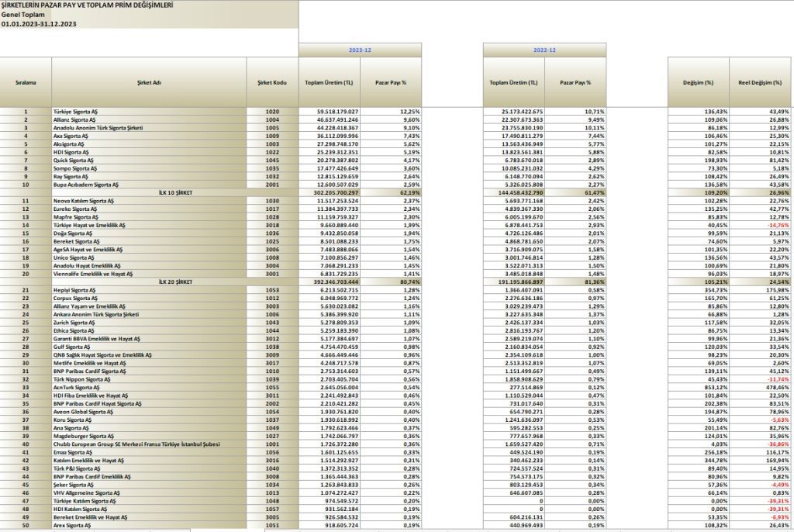The height and width of the screenshot is (532, 794).
Task: Click HDI Fiba Emeklilik ve Hayat AŞ
Action: (x=91, y=396)
